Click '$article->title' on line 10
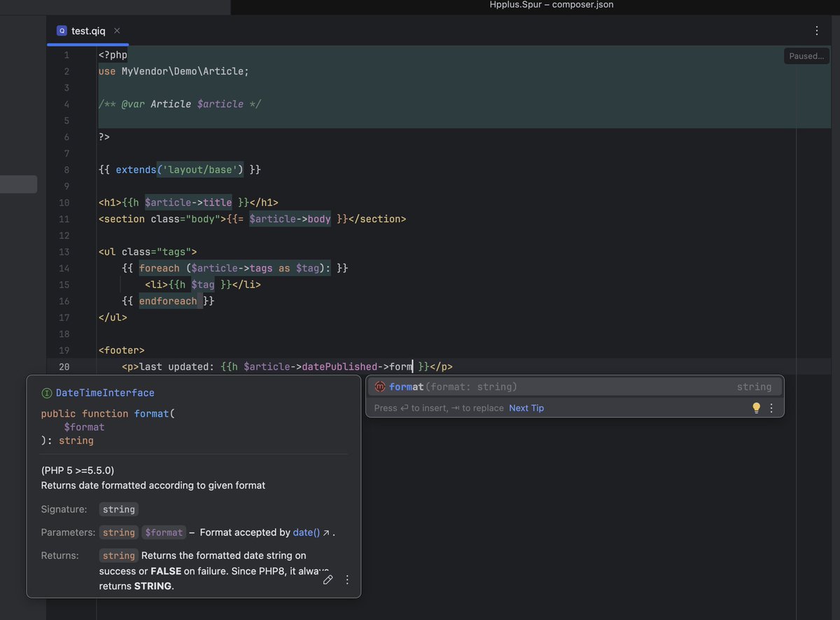 coord(188,202)
